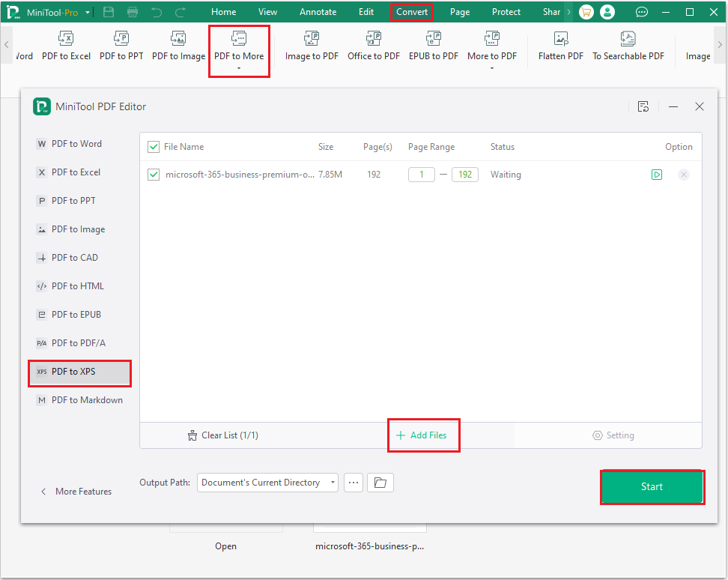The width and height of the screenshot is (728, 580).
Task: Click the Redo arrow icon
Action: tap(181, 12)
